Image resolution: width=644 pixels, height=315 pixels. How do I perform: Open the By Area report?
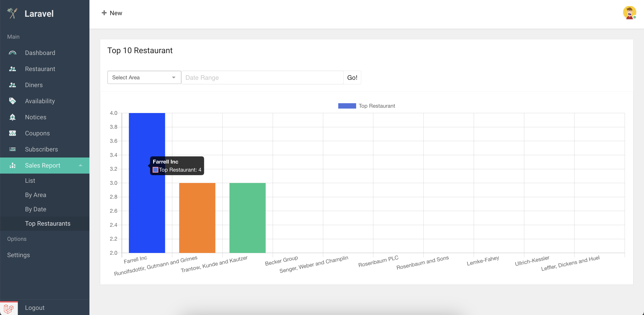tap(36, 195)
